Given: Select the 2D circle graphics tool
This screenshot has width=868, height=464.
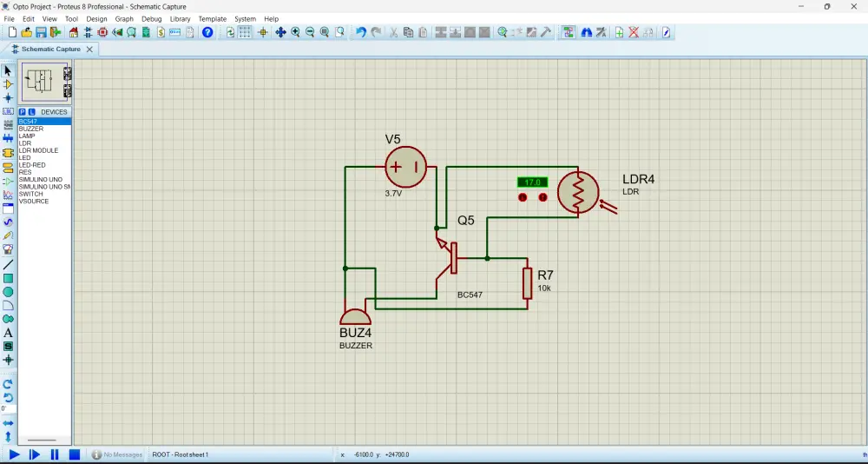Looking at the screenshot, I should pyautogui.click(x=8, y=292).
